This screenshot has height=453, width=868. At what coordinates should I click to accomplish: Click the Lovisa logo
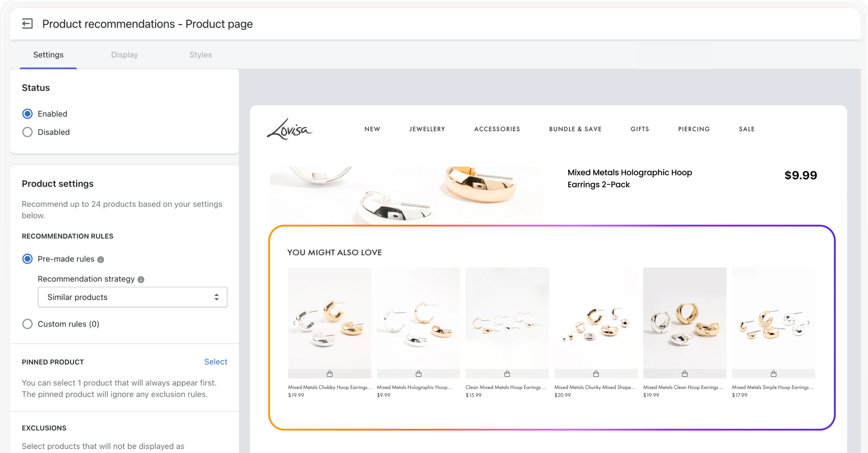pos(289,129)
